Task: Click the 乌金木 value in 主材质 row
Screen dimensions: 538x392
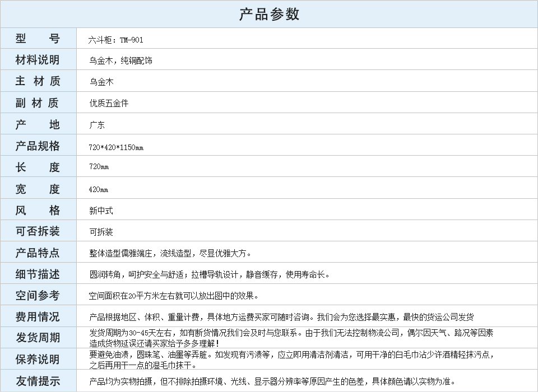Action: [101, 82]
